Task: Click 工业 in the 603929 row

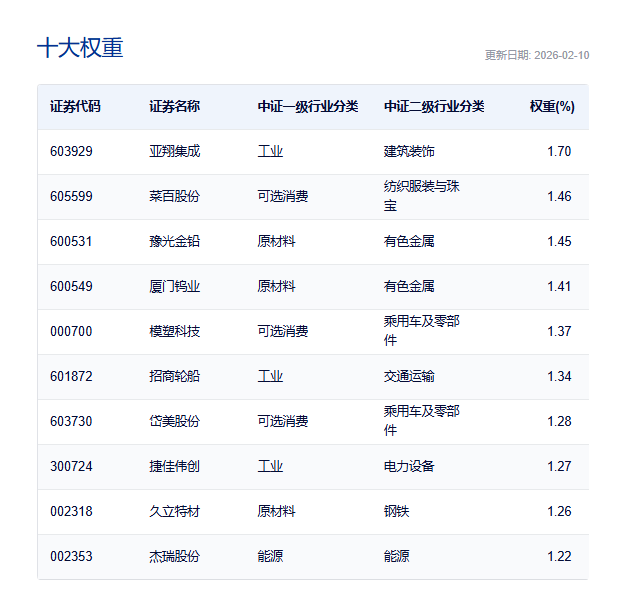Action: [270, 151]
